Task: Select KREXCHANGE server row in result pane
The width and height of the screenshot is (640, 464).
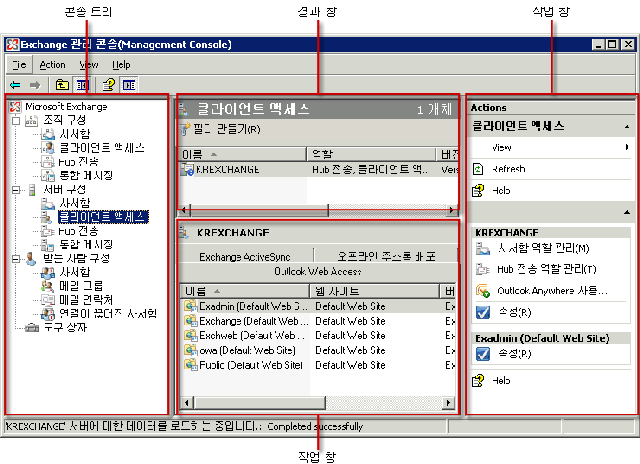Action: coord(319,170)
